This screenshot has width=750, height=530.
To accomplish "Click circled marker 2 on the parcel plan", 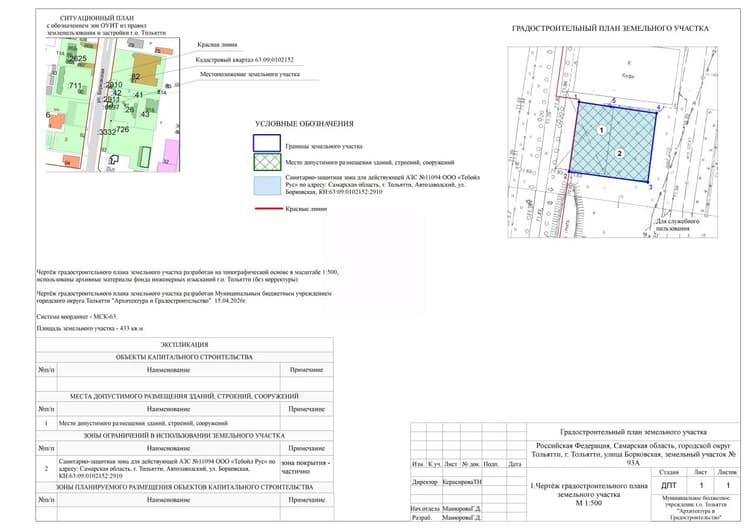I will point(619,154).
